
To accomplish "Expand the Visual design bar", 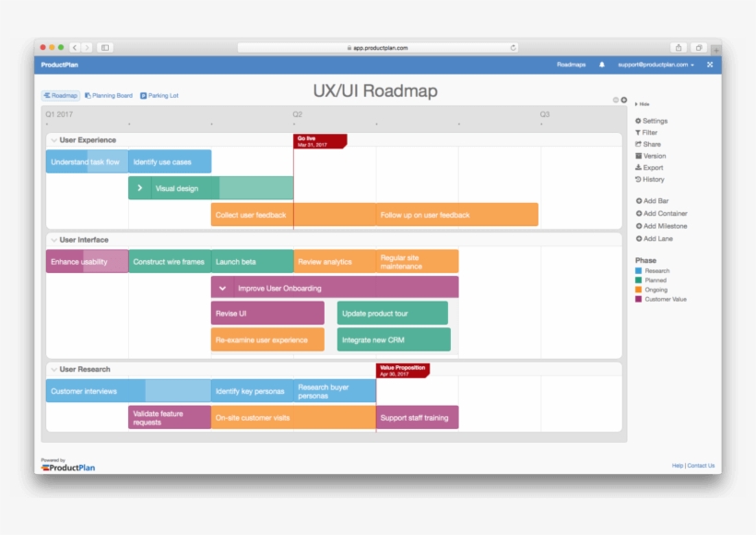I will [x=139, y=189].
